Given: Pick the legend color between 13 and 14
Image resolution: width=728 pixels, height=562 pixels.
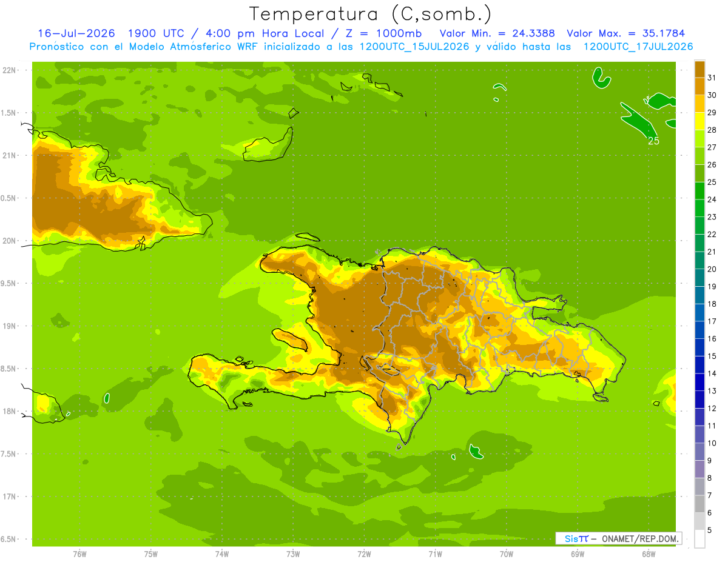Looking at the screenshot, I should click(699, 382).
